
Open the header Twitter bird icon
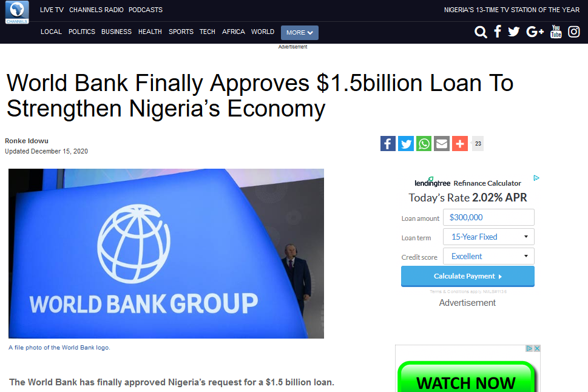click(x=514, y=32)
